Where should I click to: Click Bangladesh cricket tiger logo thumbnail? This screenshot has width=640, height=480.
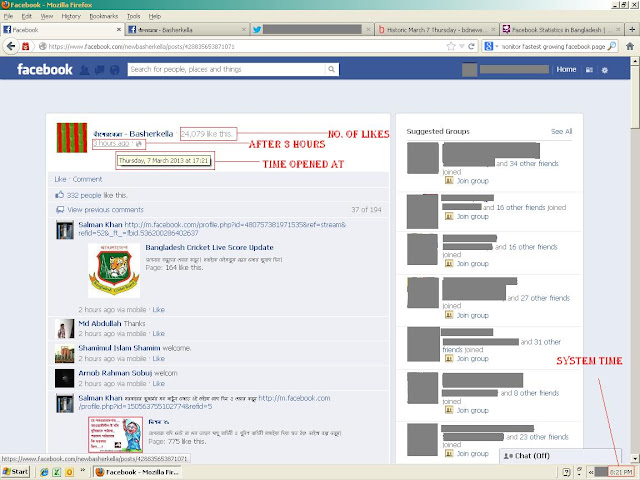pyautogui.click(x=114, y=270)
